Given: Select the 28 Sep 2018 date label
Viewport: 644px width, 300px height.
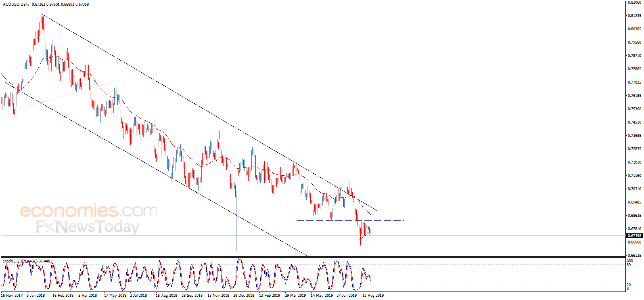Looking at the screenshot, I should (192, 296).
